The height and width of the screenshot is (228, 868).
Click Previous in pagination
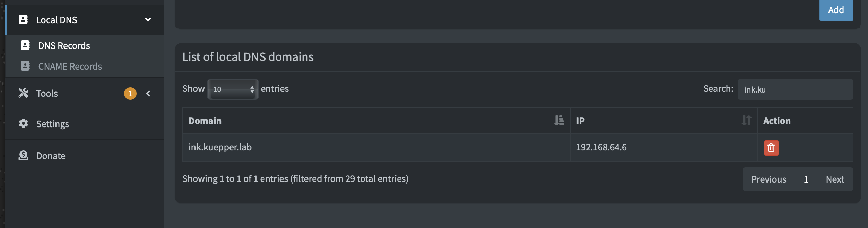pos(769,179)
